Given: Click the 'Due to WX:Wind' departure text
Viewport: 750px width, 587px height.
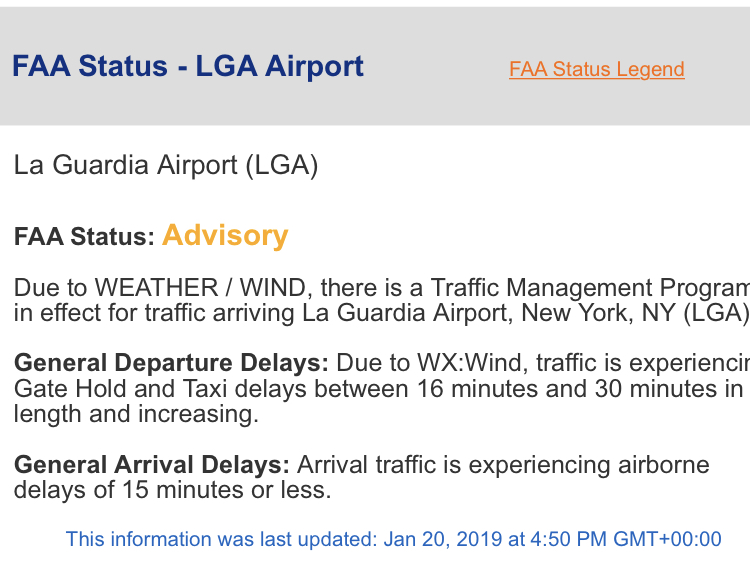Looking at the screenshot, I should (x=432, y=363).
